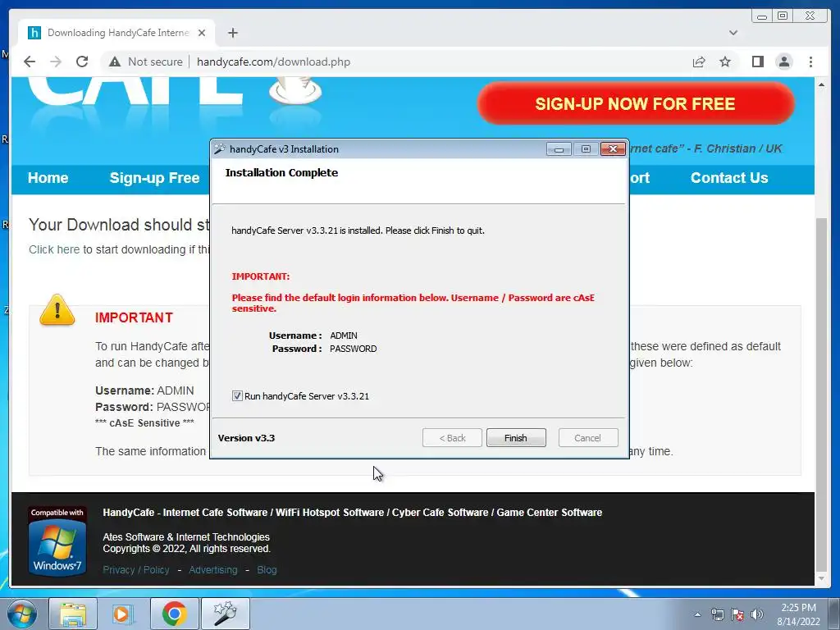Click Cancel in the handyCafe installer
Viewport: 840px width, 630px height.
click(x=587, y=438)
